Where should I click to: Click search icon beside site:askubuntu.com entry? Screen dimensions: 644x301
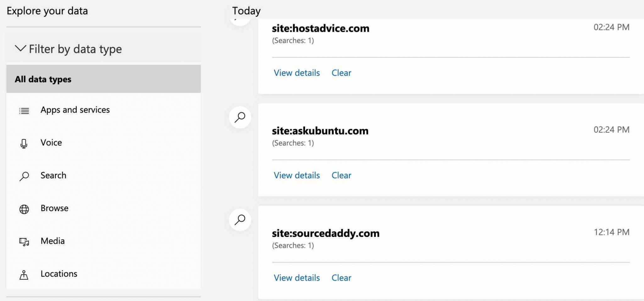(240, 117)
